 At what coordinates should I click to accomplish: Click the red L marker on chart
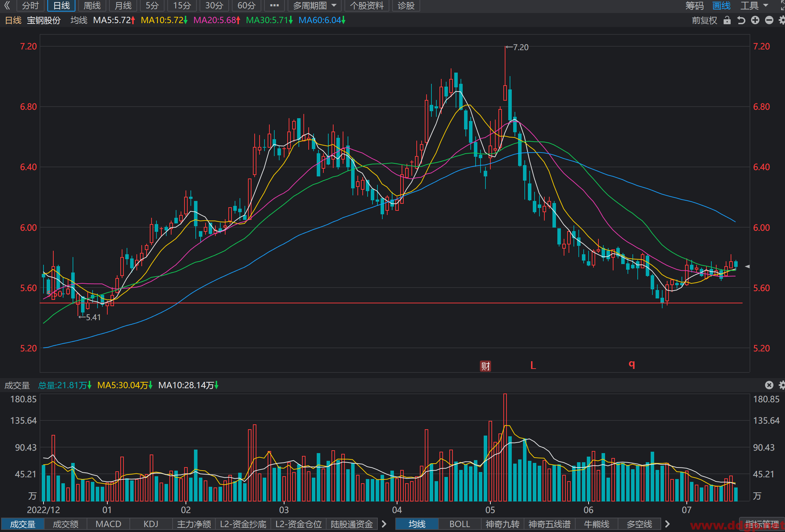point(533,365)
